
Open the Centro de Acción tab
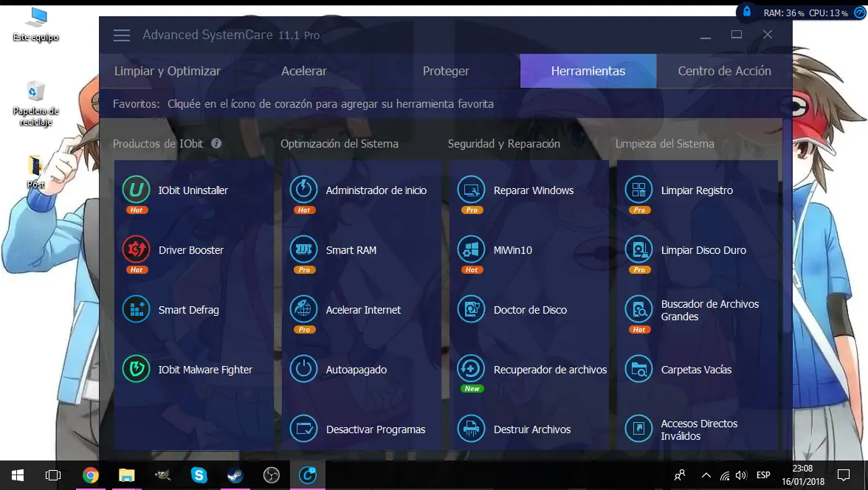pyautogui.click(x=724, y=71)
